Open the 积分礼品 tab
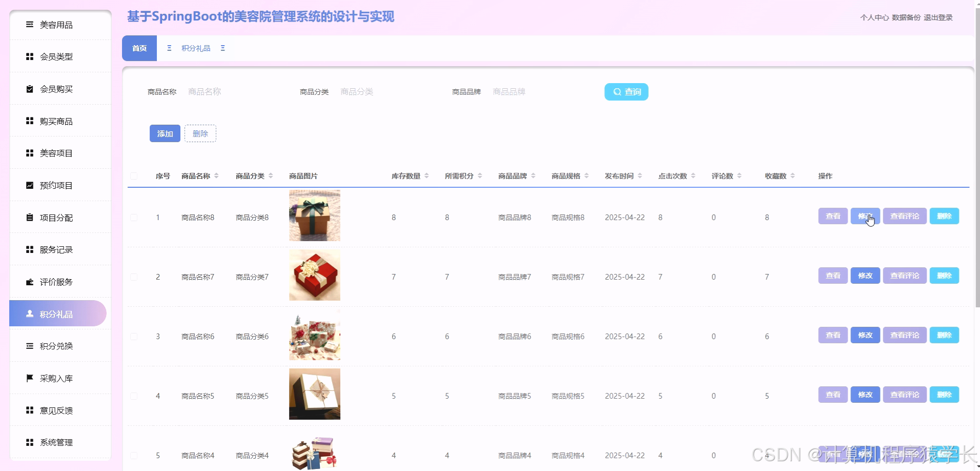This screenshot has height=471, width=980. click(x=196, y=48)
